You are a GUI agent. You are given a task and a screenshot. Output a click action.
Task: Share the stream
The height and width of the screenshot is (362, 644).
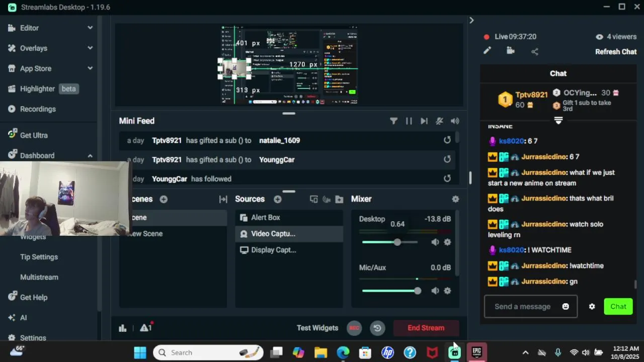tap(535, 51)
